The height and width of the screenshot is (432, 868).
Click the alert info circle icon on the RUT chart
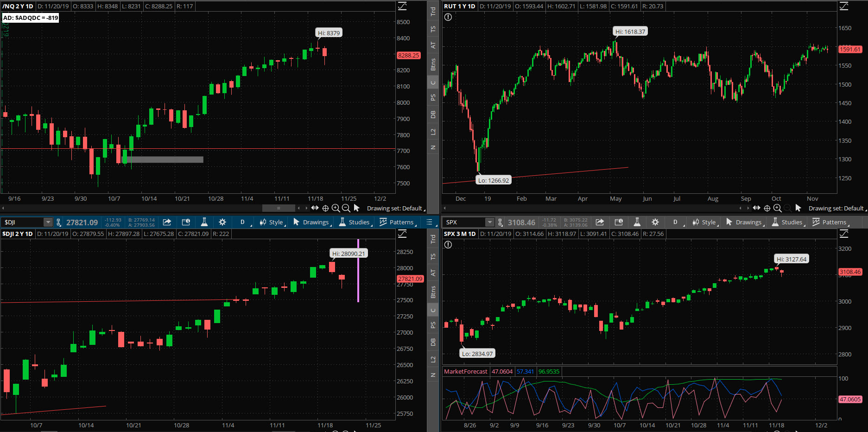tap(448, 17)
